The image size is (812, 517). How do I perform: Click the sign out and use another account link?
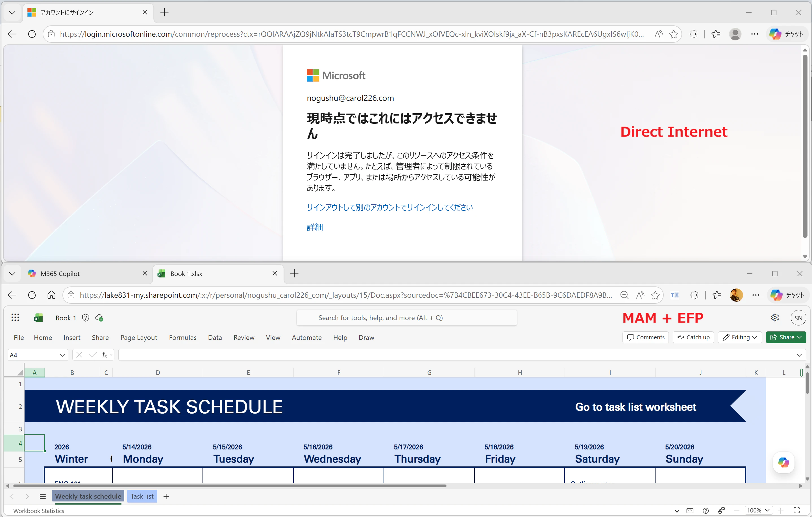(x=389, y=207)
